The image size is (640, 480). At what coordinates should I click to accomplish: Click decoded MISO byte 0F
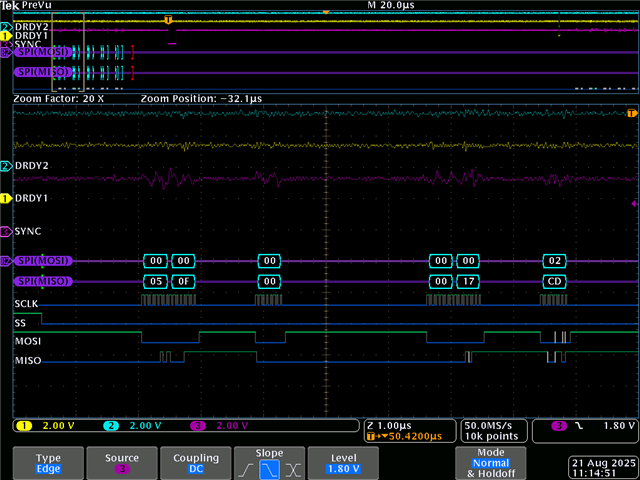183,282
